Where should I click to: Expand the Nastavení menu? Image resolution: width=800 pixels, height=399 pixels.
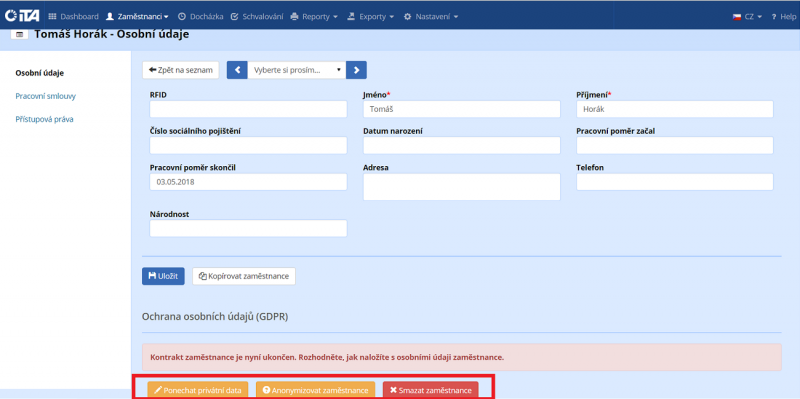coord(431,16)
